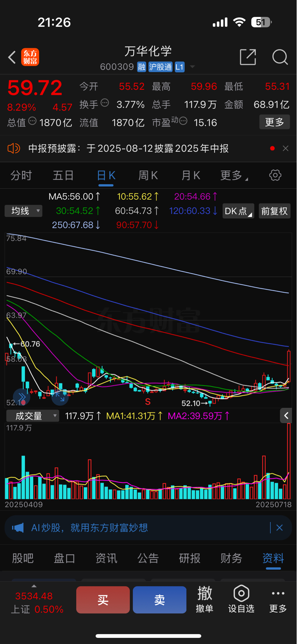Viewport: 297px width, 644px height.
Task: Tap the blue 卖 sell button
Action: 160,600
